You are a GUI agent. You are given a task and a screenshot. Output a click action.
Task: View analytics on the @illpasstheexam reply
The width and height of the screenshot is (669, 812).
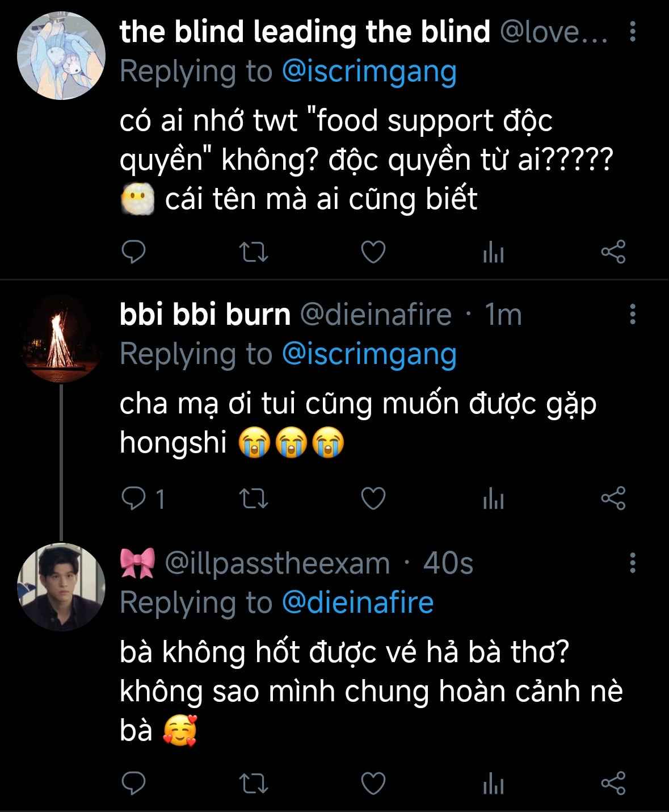point(493,785)
